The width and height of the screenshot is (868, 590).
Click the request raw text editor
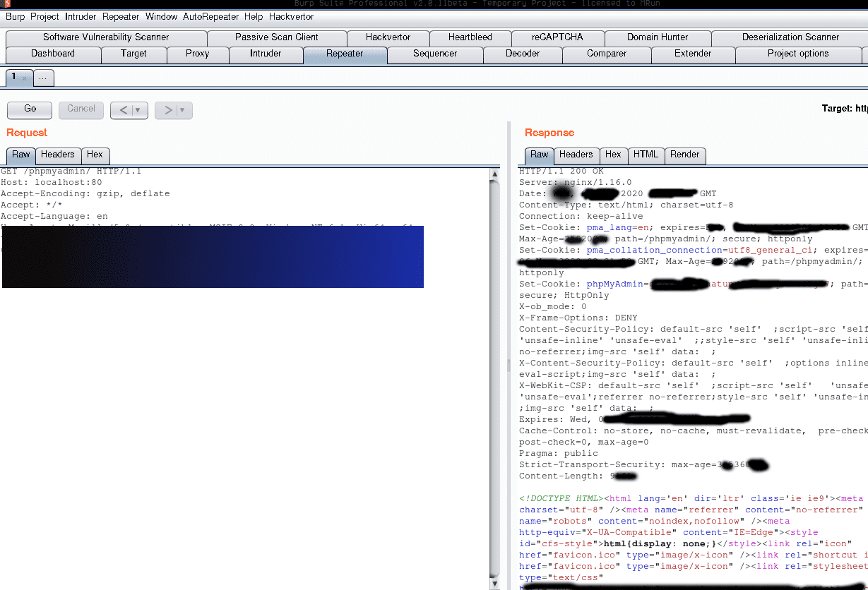244,378
